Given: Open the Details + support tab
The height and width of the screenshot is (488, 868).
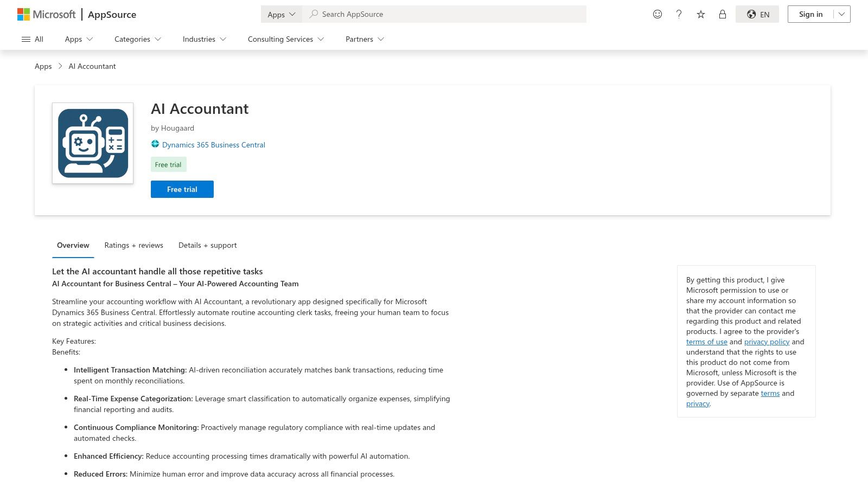Looking at the screenshot, I should (207, 245).
